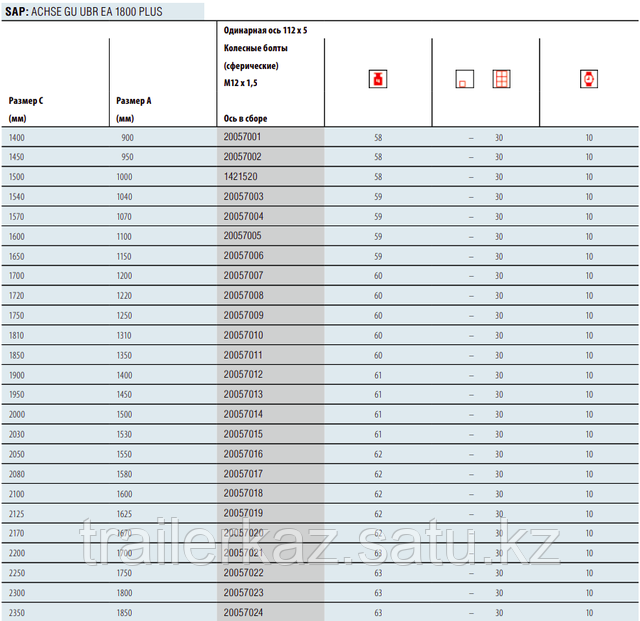Click the 'Ось в сборе' header label

tap(245, 118)
